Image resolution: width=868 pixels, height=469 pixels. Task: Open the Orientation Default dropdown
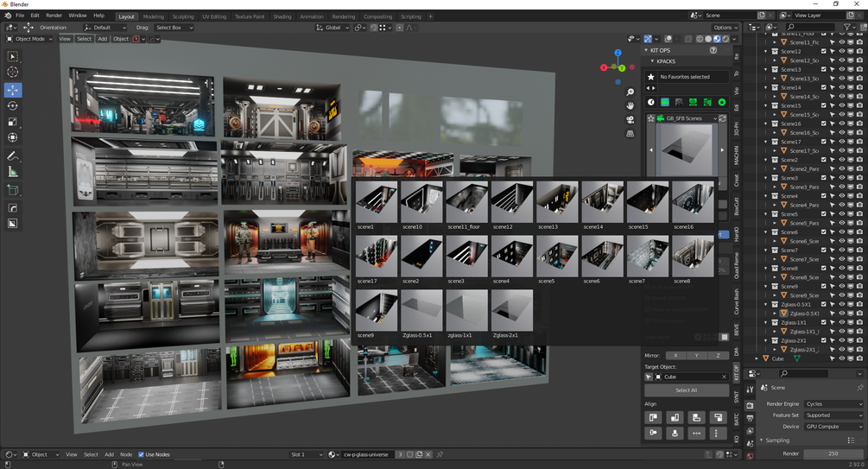105,28
